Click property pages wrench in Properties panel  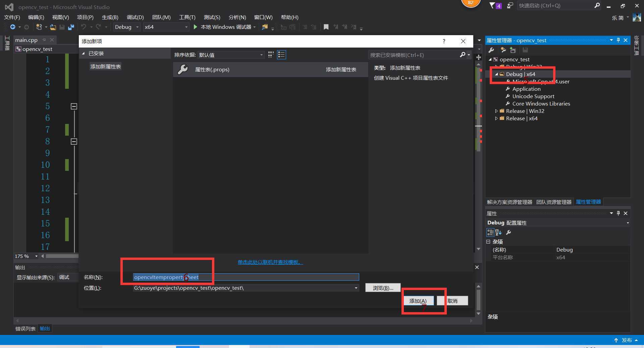[508, 232]
